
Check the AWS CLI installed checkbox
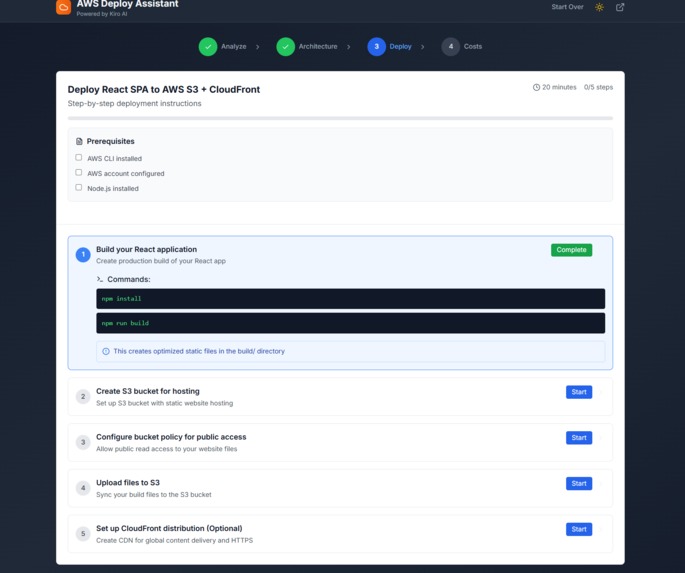[x=79, y=157]
